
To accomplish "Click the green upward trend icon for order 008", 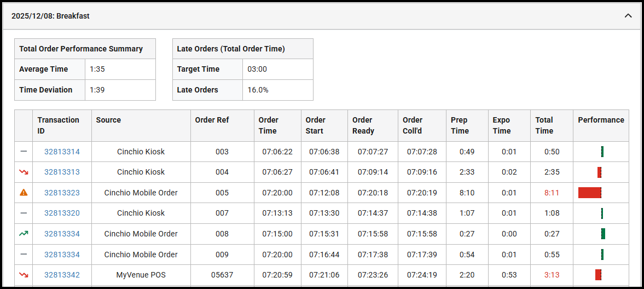I will tap(24, 234).
